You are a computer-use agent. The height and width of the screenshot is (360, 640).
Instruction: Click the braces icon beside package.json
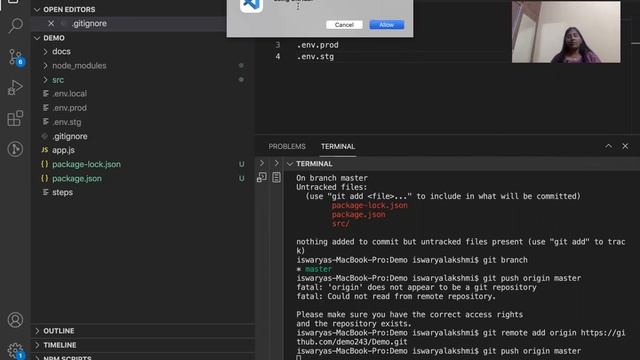pyautogui.click(x=44, y=178)
